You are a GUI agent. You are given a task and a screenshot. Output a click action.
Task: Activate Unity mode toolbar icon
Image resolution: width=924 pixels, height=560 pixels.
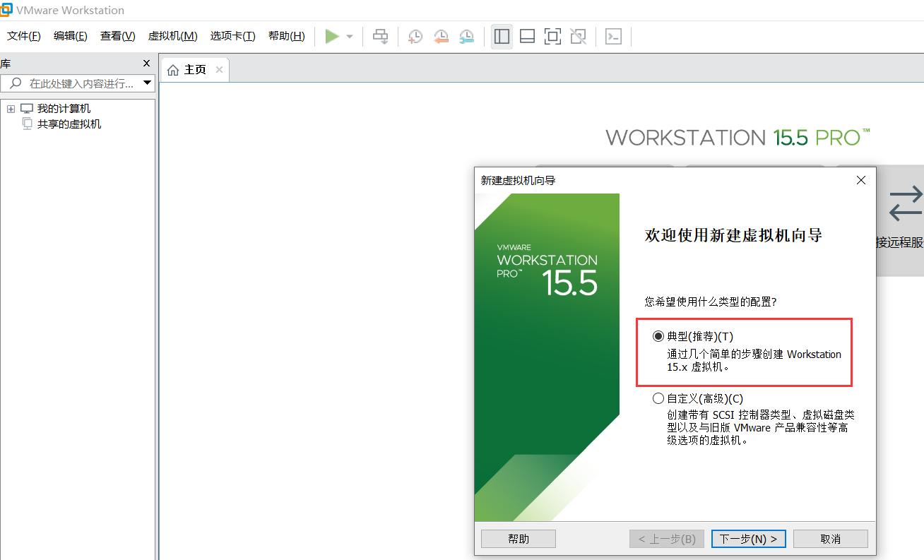click(578, 36)
